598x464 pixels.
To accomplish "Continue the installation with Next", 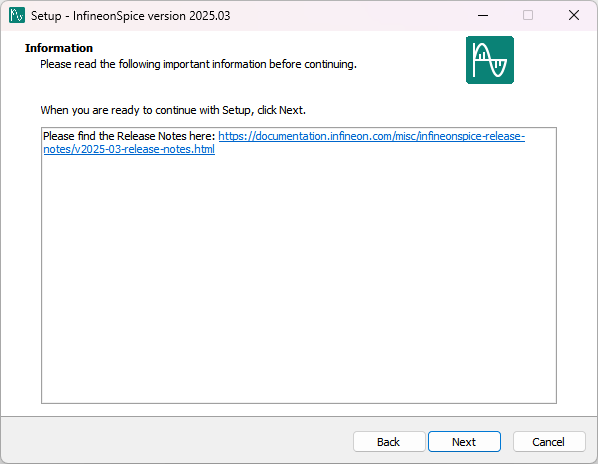I will pyautogui.click(x=464, y=442).
